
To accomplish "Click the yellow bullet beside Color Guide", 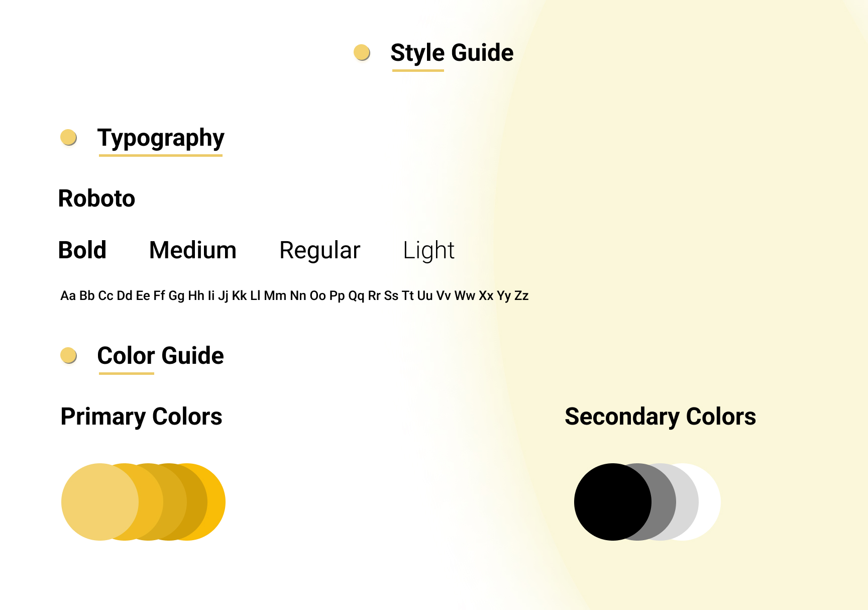I will click(x=68, y=355).
